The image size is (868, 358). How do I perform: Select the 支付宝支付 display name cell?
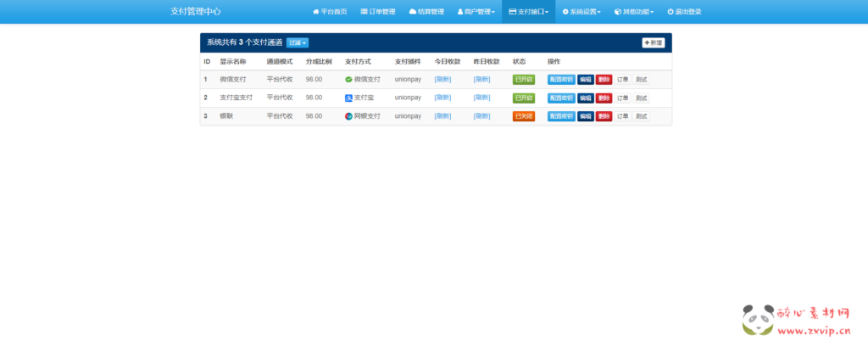tap(236, 98)
